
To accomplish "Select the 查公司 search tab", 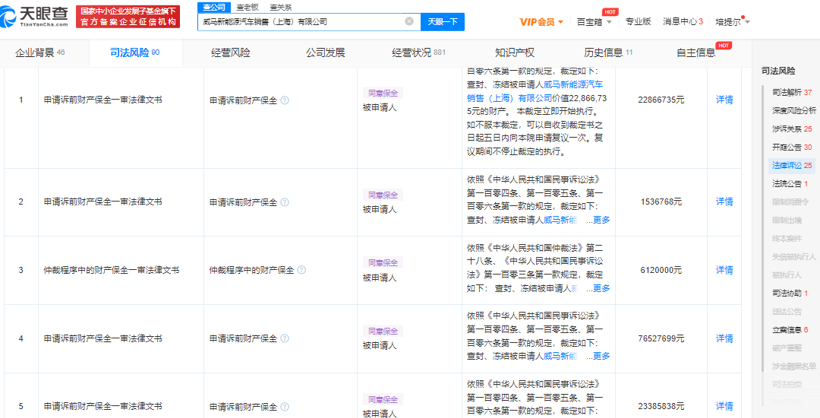I will click(x=214, y=7).
